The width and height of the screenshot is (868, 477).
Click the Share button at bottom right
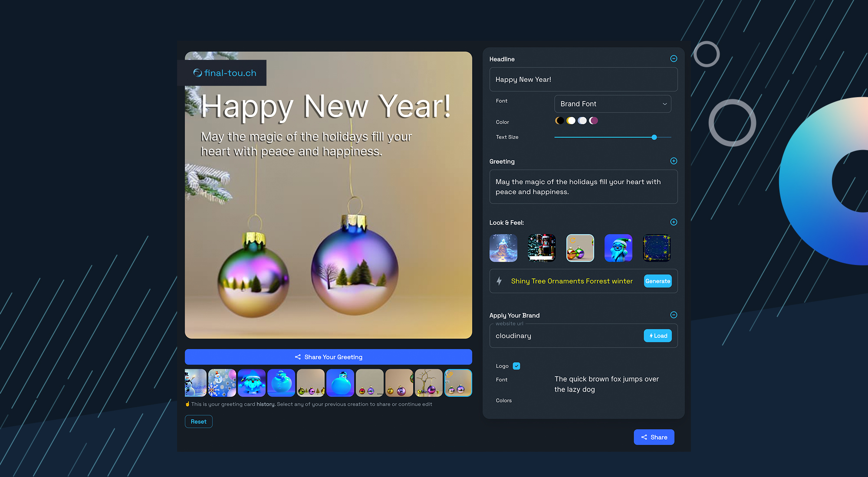(654, 437)
